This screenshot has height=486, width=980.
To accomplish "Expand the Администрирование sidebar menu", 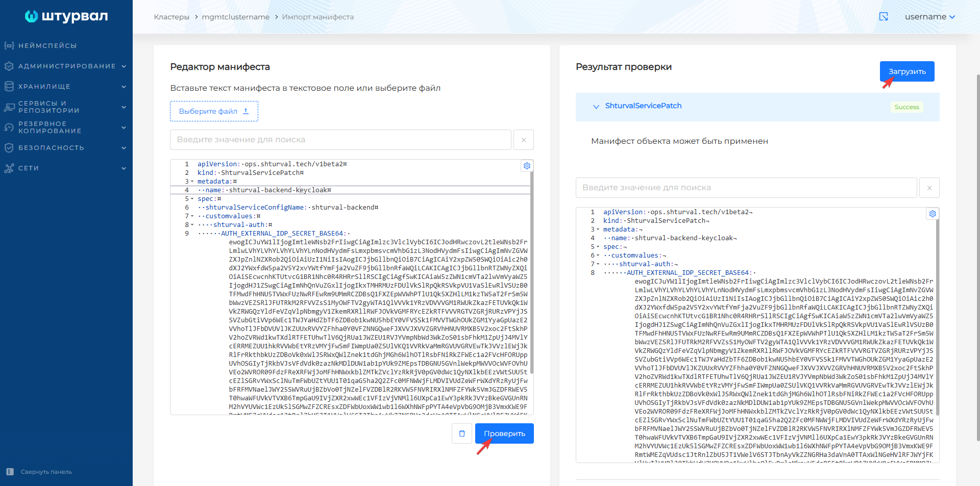I will pos(66,66).
